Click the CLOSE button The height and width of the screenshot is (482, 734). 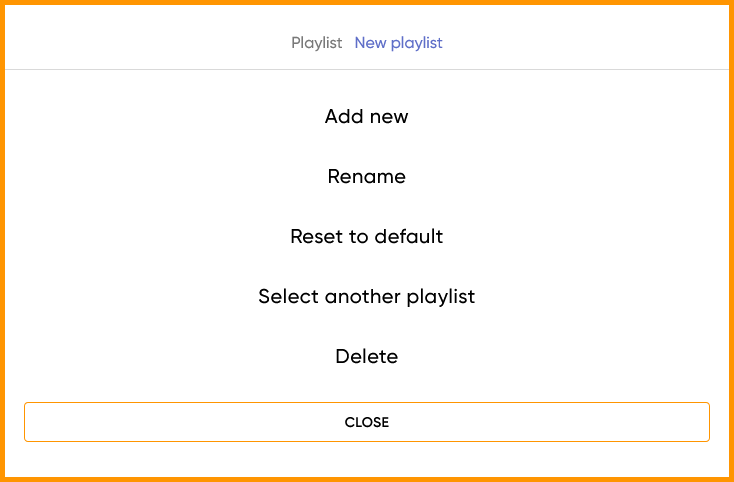[x=367, y=422]
